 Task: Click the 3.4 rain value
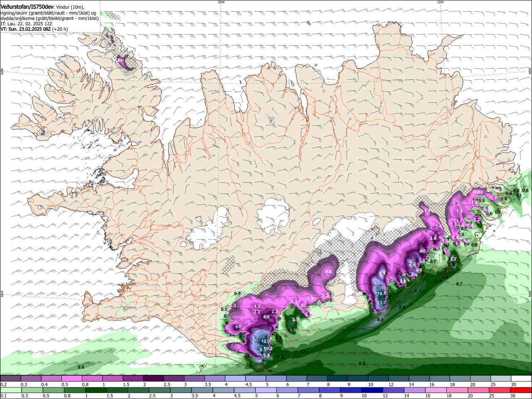tap(451, 264)
